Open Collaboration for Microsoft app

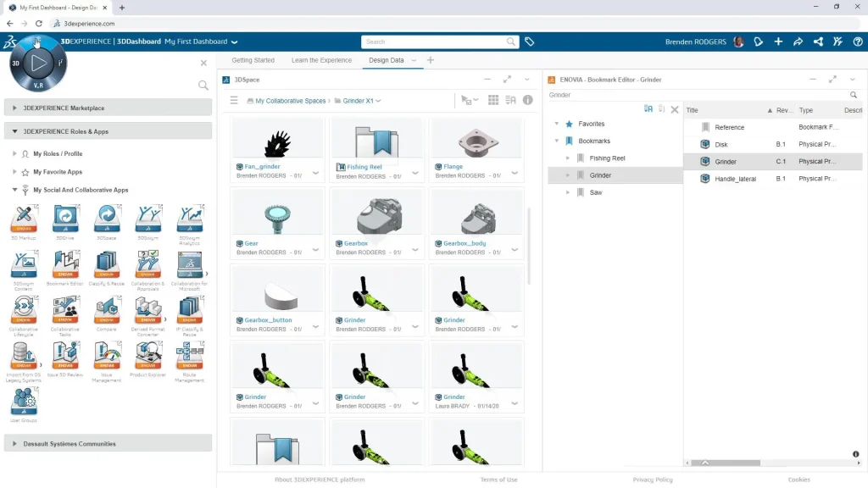point(190,264)
